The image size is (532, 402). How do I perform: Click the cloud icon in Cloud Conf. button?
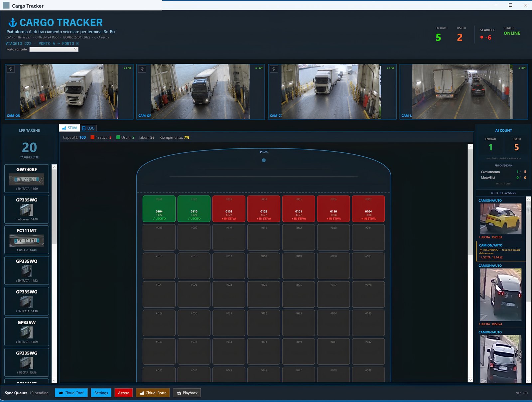point(61,393)
